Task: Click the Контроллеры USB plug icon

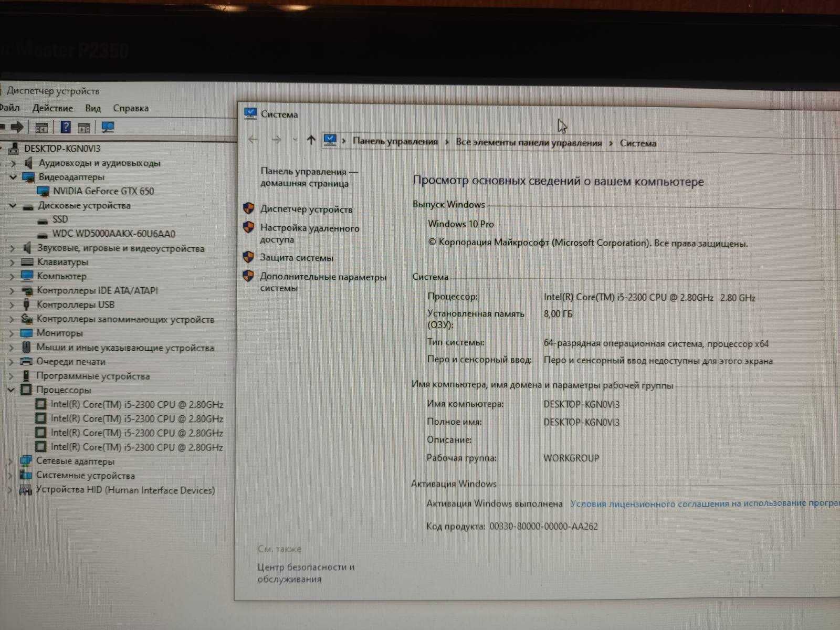Action: click(x=26, y=304)
